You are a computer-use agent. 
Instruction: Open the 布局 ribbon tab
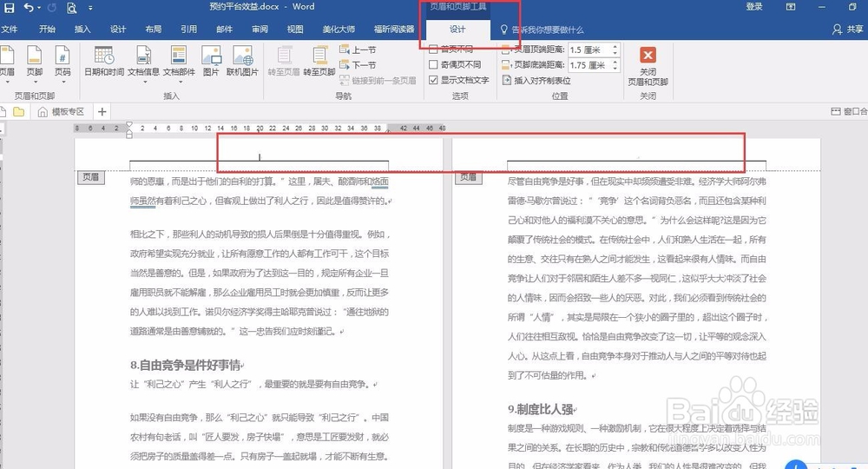pos(154,29)
